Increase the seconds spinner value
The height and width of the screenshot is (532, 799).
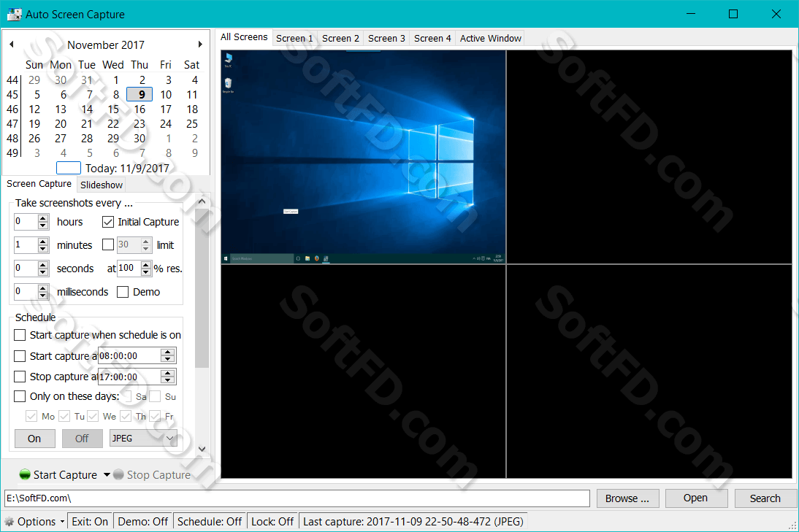[x=43, y=265]
